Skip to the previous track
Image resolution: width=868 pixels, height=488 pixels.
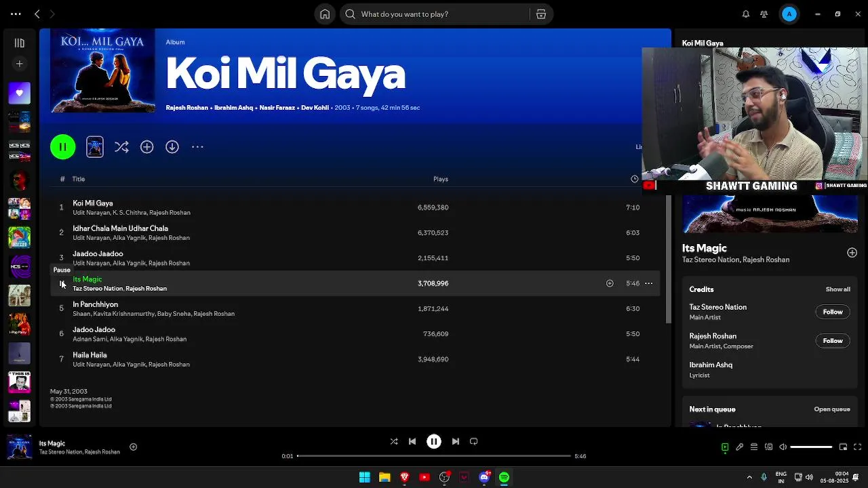tap(412, 441)
